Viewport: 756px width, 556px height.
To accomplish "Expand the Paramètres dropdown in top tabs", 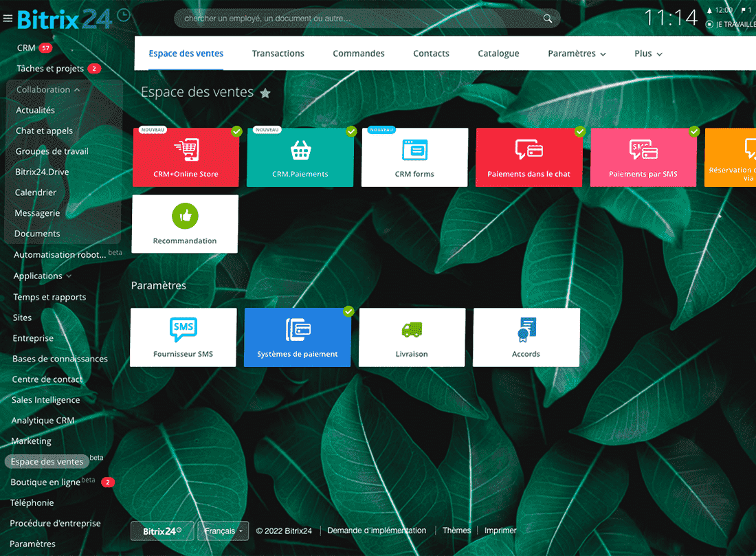I will (x=577, y=54).
